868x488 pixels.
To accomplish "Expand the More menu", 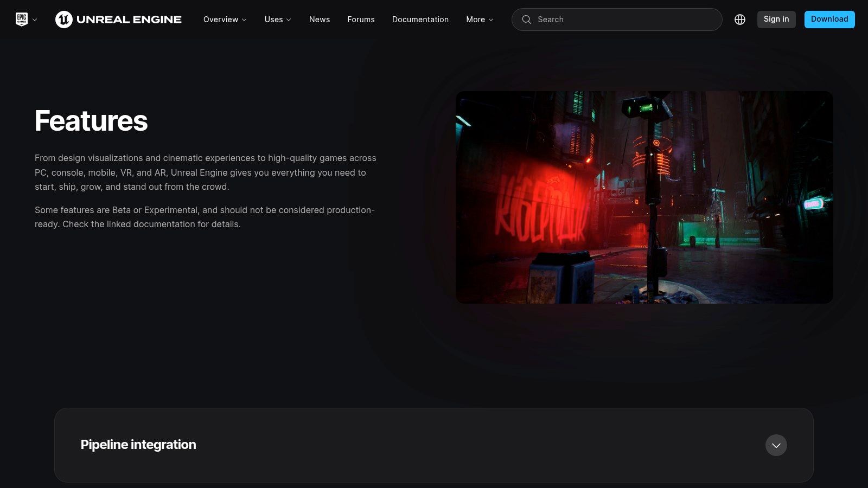I will pyautogui.click(x=480, y=20).
